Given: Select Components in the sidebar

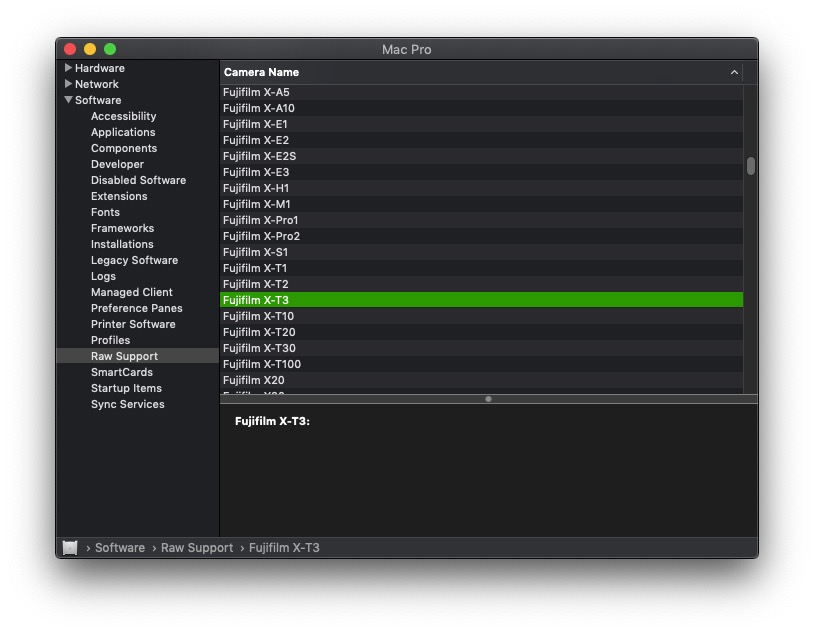Looking at the screenshot, I should pos(124,148).
